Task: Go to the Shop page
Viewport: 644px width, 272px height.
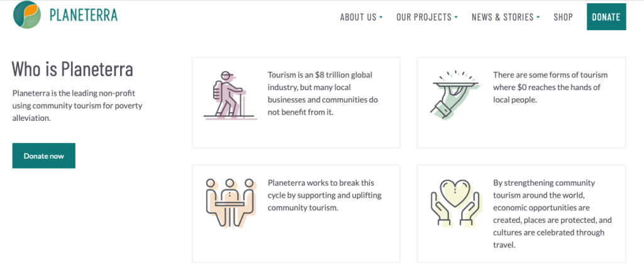Action: (x=563, y=17)
